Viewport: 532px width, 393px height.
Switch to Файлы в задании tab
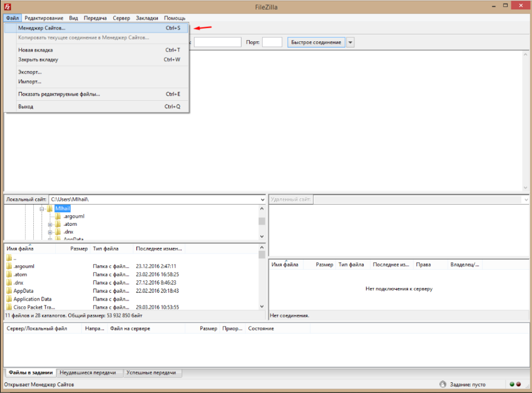pyautogui.click(x=31, y=372)
